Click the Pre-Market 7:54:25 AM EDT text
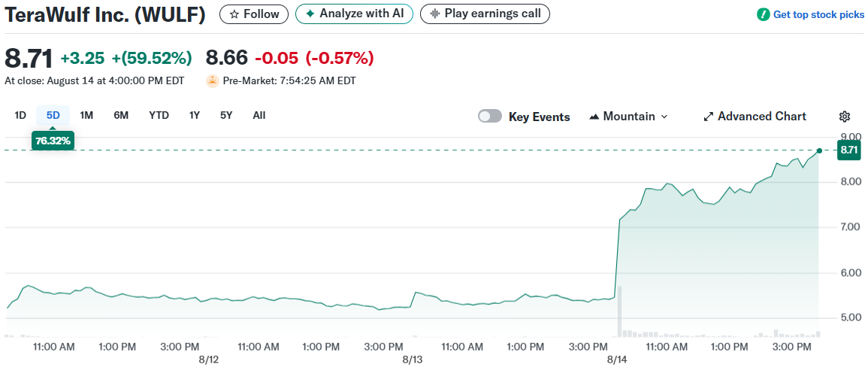868x367 pixels. click(x=289, y=81)
